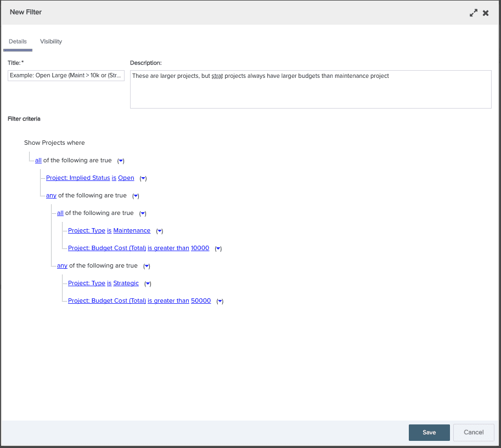Click into the Description text area

[311, 89]
